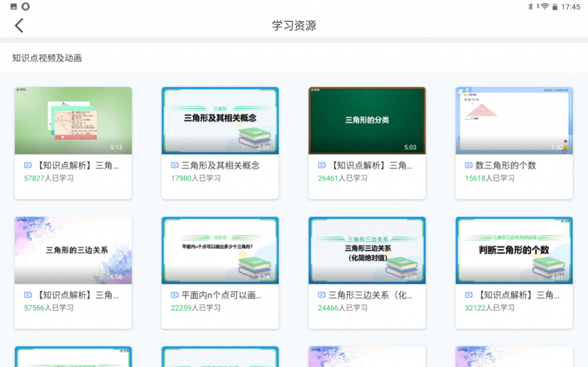Image resolution: width=588 pixels, height=367 pixels.
Task: Open Wi-Fi status icon in status bar
Action: [x=544, y=6]
